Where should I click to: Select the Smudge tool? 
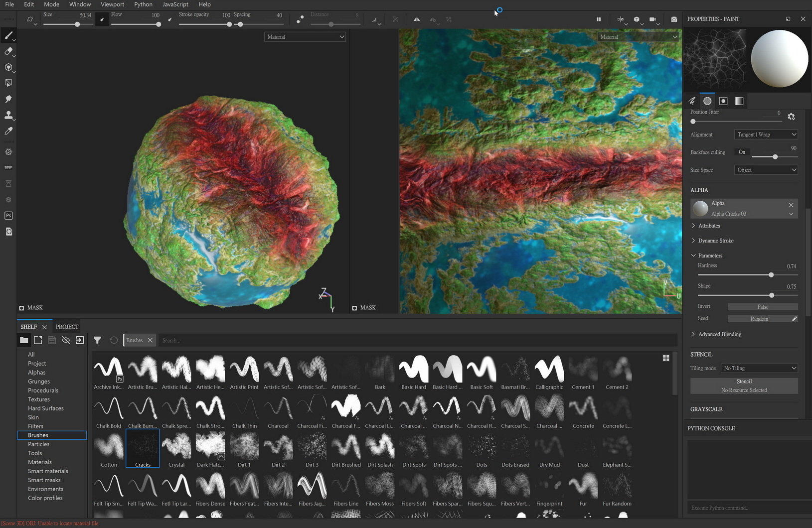pyautogui.click(x=8, y=99)
